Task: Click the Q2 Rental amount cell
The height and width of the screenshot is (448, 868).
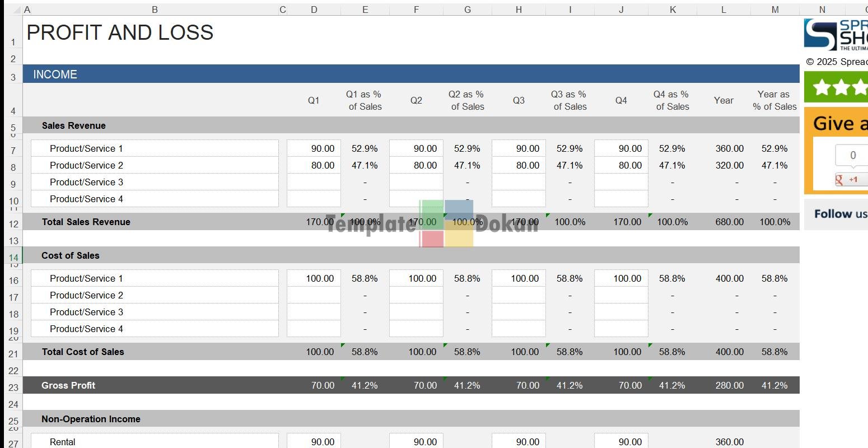Action: point(416,442)
